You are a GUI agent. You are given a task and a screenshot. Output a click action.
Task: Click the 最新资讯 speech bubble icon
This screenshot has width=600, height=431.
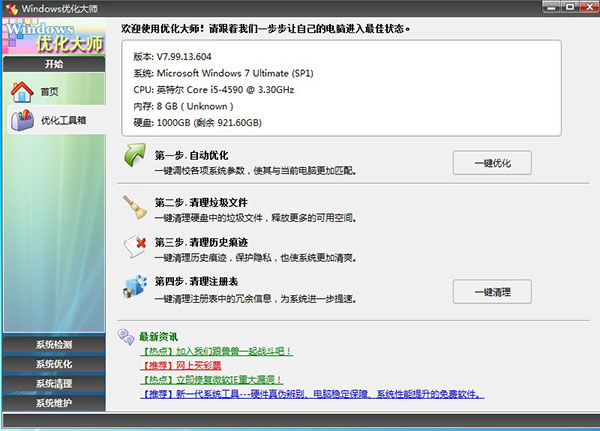(127, 335)
